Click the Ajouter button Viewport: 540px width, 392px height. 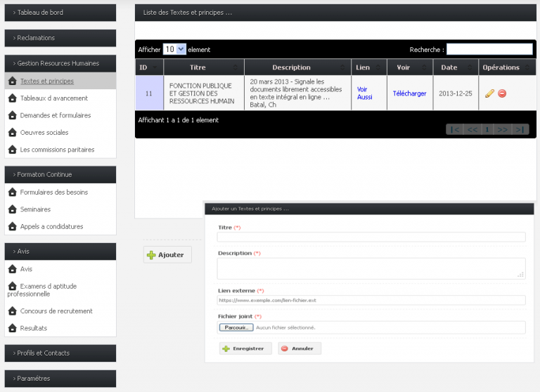167,255
